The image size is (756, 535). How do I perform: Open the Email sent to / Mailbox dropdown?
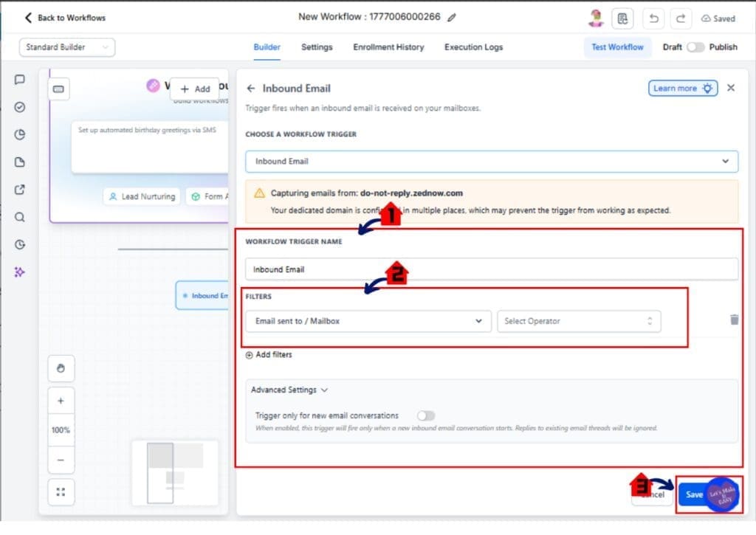click(x=367, y=321)
